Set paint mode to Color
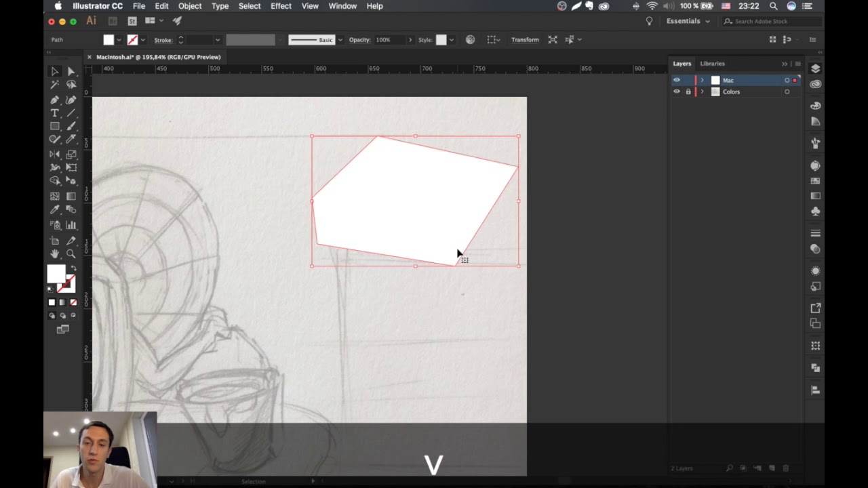Screen dimensions: 868x488 (x=52, y=302)
